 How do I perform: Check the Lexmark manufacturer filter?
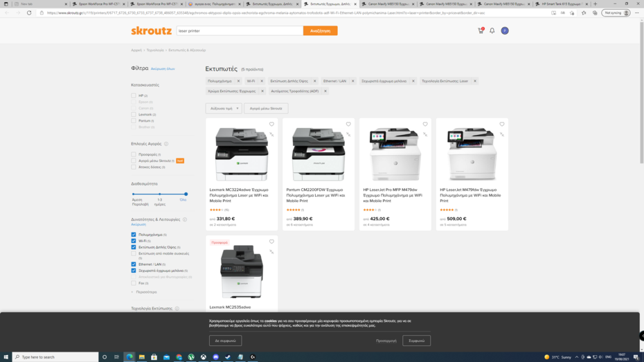134,114
